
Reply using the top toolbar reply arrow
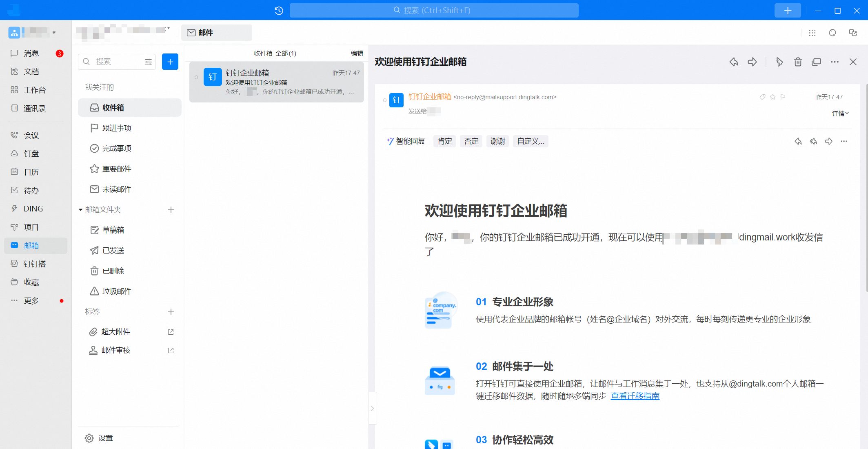tap(734, 62)
